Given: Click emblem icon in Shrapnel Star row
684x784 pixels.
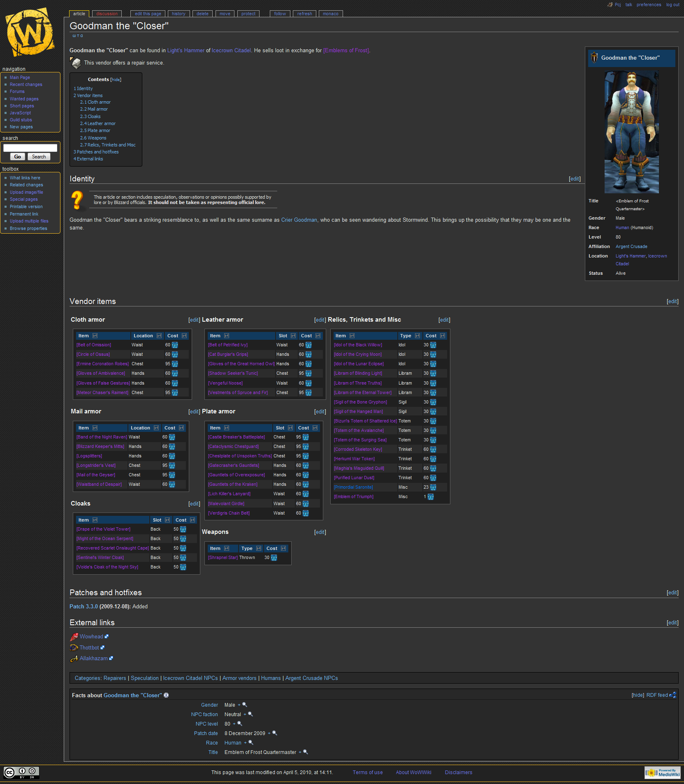Looking at the screenshot, I should pos(274,558).
